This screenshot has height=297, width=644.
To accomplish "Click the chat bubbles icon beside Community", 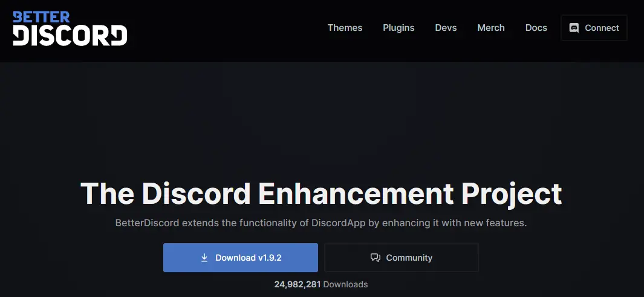I will click(375, 258).
